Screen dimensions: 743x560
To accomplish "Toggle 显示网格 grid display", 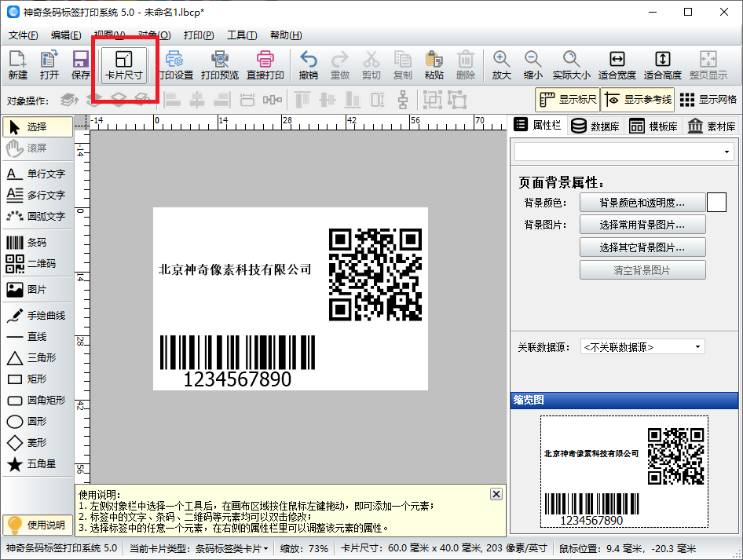I will tap(708, 100).
